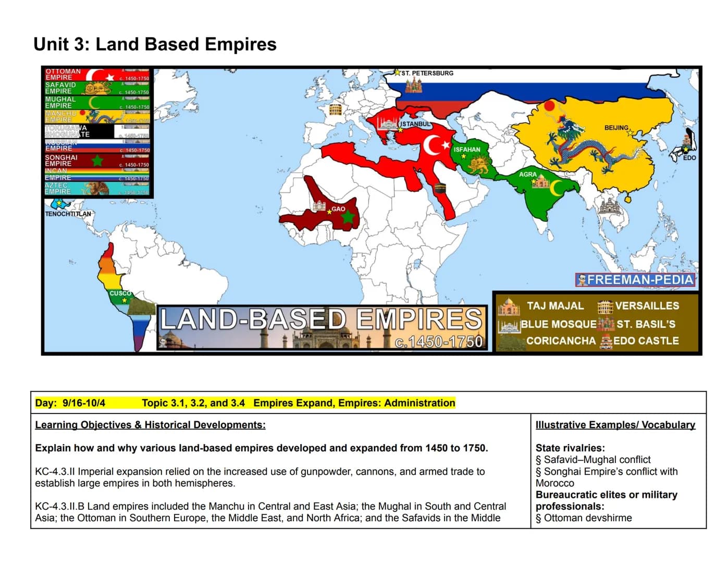
Task: Select the Russian Empire key entry
Action: 97,145
